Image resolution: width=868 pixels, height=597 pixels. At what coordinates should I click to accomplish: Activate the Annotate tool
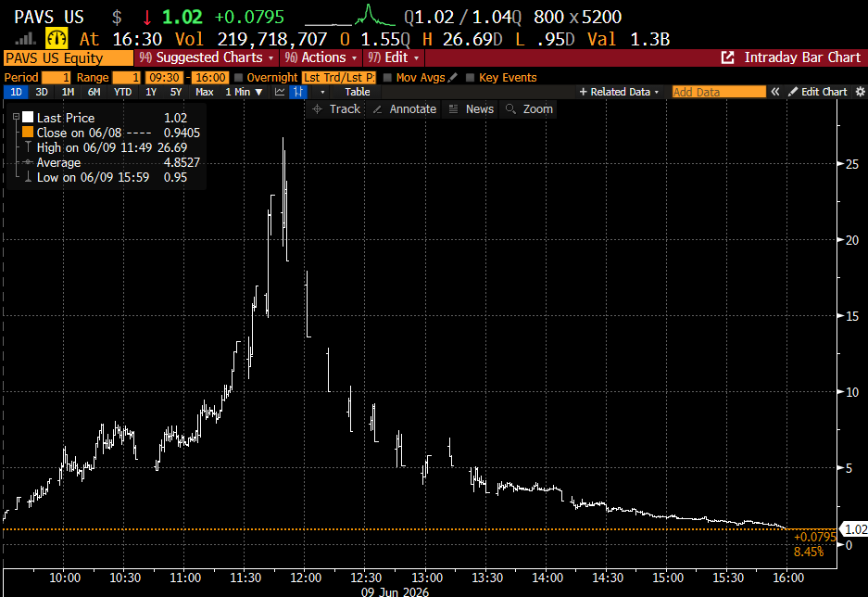[x=405, y=109]
